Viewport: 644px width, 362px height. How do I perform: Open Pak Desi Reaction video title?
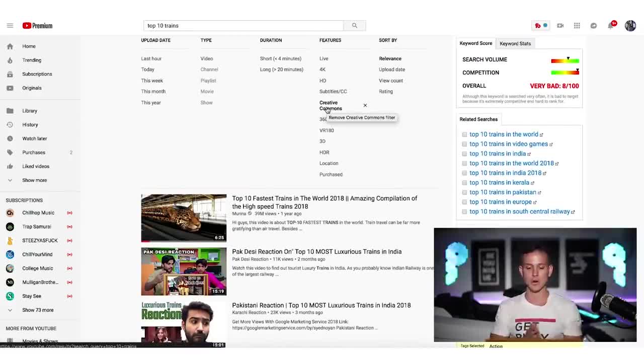(317, 251)
